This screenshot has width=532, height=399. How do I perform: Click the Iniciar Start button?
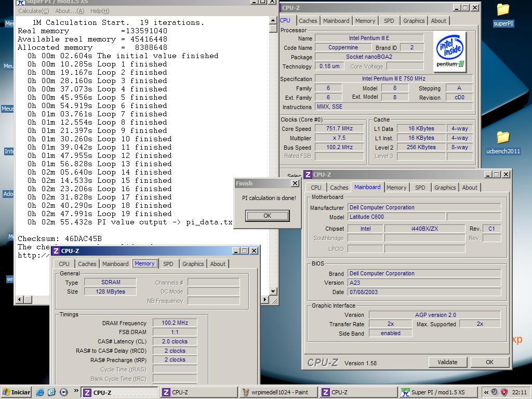click(x=16, y=392)
